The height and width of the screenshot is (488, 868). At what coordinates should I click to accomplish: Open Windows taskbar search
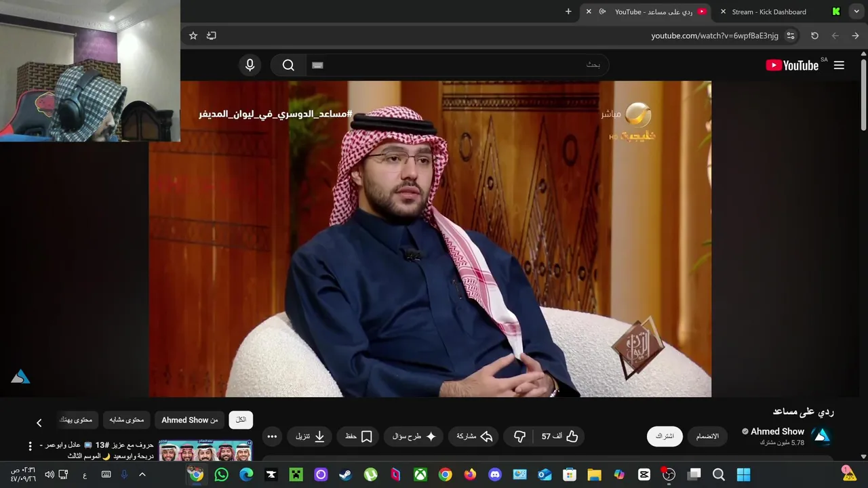click(719, 474)
